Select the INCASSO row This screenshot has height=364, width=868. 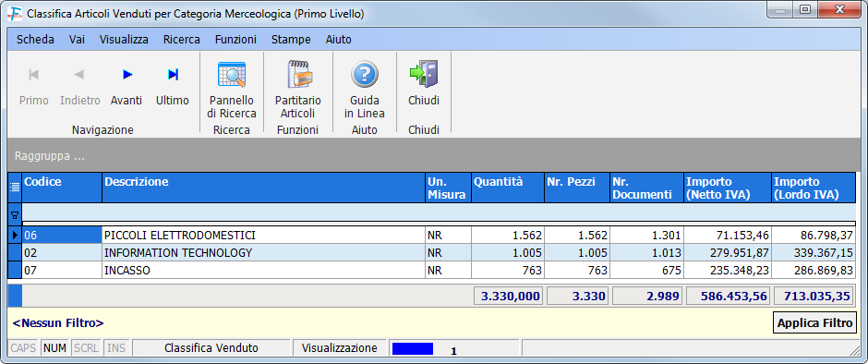432,270
